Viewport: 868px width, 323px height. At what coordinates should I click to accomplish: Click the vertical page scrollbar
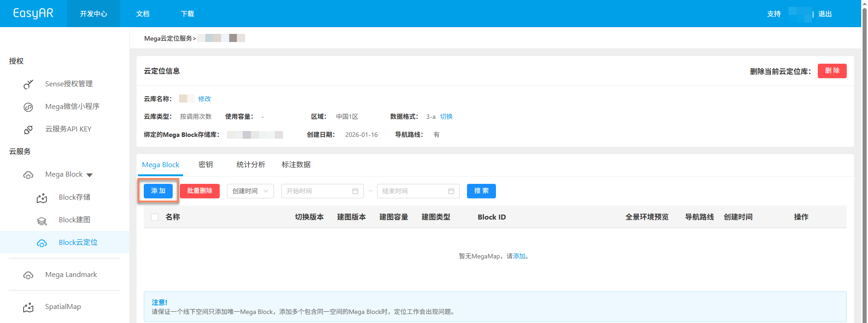pos(864,136)
